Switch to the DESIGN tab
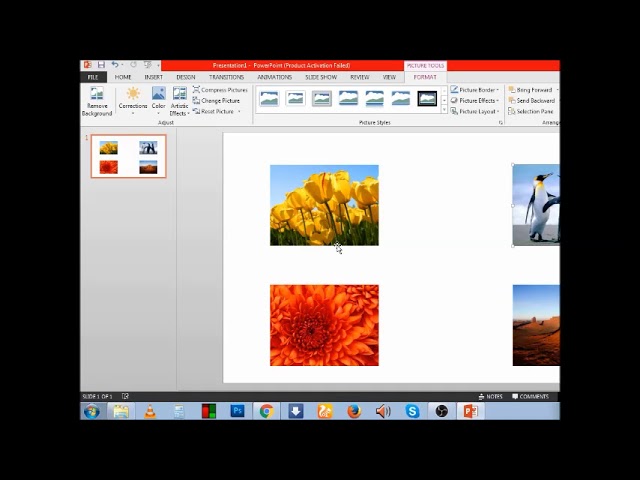This screenshot has height=480, width=640. point(186,77)
